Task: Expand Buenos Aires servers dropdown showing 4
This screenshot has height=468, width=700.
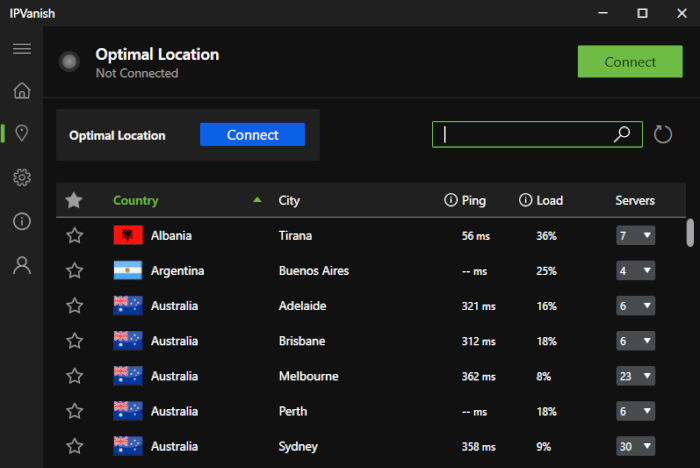Action: (x=635, y=271)
